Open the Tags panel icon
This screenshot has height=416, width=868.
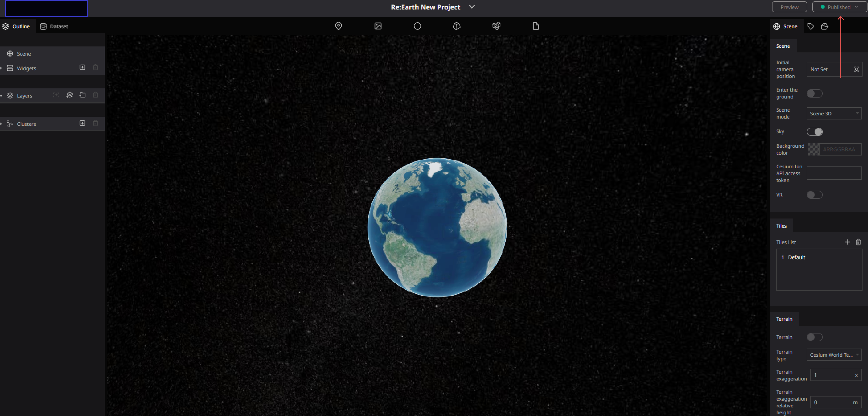pos(810,26)
